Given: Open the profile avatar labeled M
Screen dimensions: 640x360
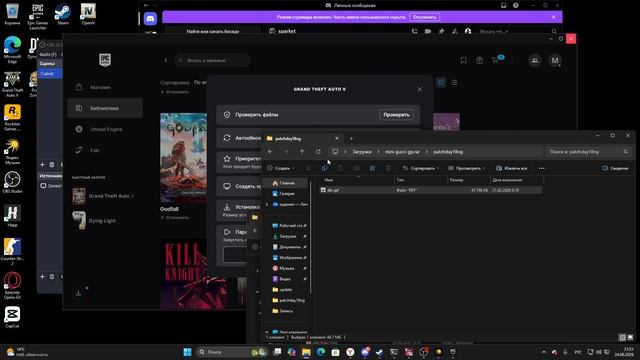Looking at the screenshot, I should [555, 60].
